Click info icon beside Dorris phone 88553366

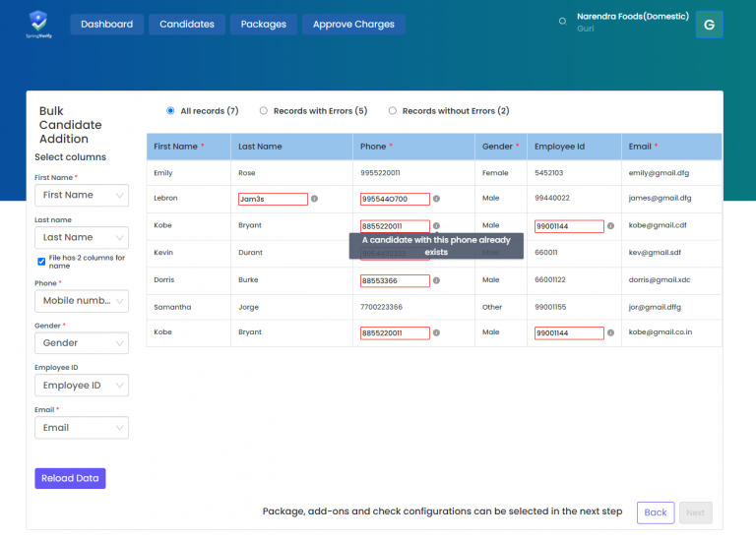tap(436, 280)
